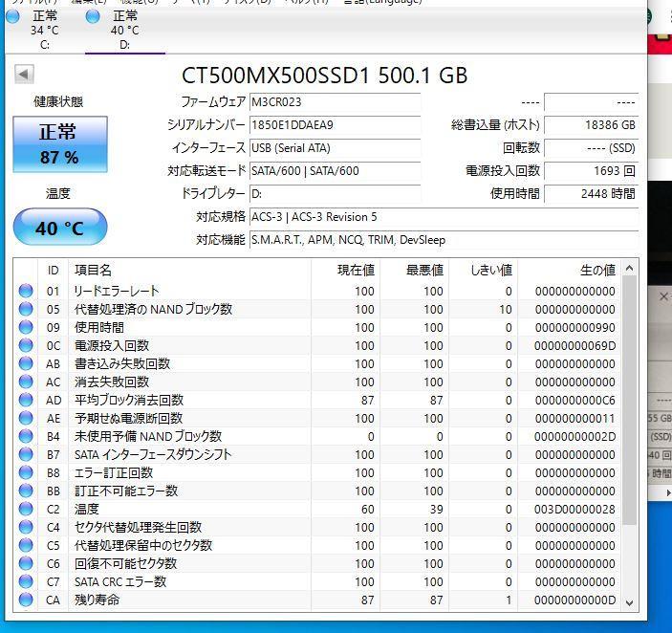
Task: Click status icon for row B7 SATA ダウンシフト
Action: 26,454
